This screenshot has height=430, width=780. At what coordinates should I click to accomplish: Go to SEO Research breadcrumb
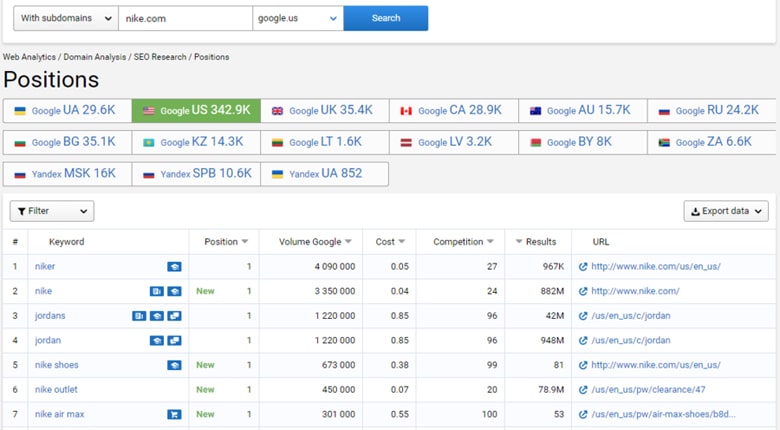(160, 57)
